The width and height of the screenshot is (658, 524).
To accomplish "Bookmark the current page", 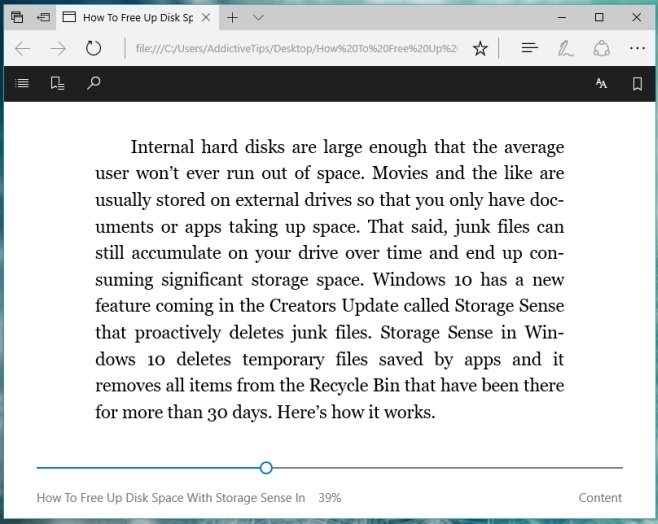I will [637, 83].
